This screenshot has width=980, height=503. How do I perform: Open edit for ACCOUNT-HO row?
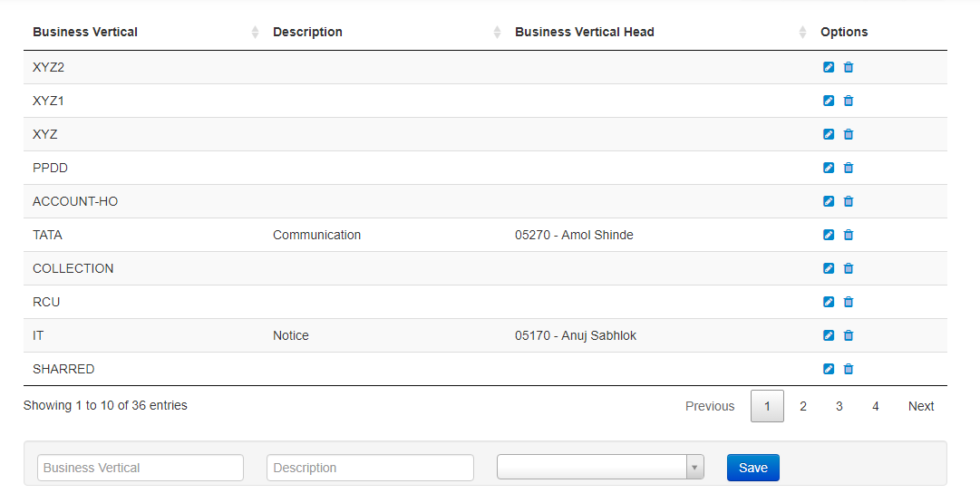pos(828,201)
